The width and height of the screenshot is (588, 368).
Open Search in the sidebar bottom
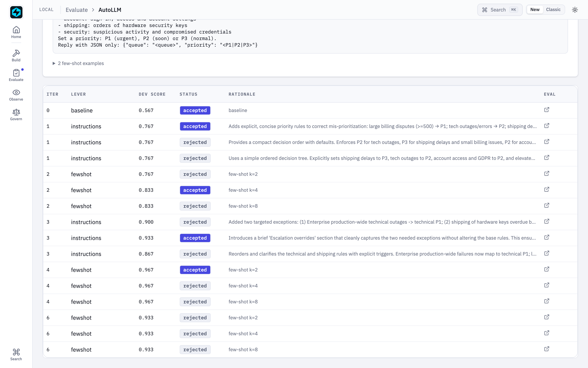[16, 355]
